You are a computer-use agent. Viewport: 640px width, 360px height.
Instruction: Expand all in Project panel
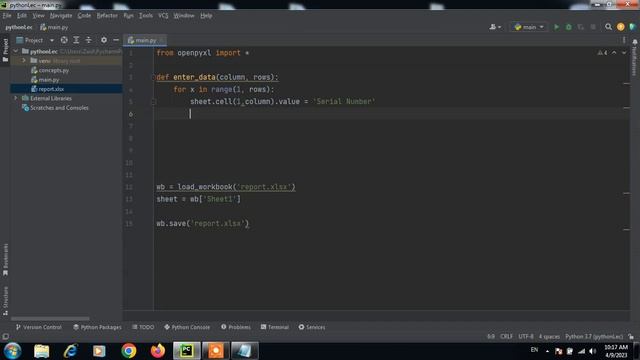click(76, 40)
